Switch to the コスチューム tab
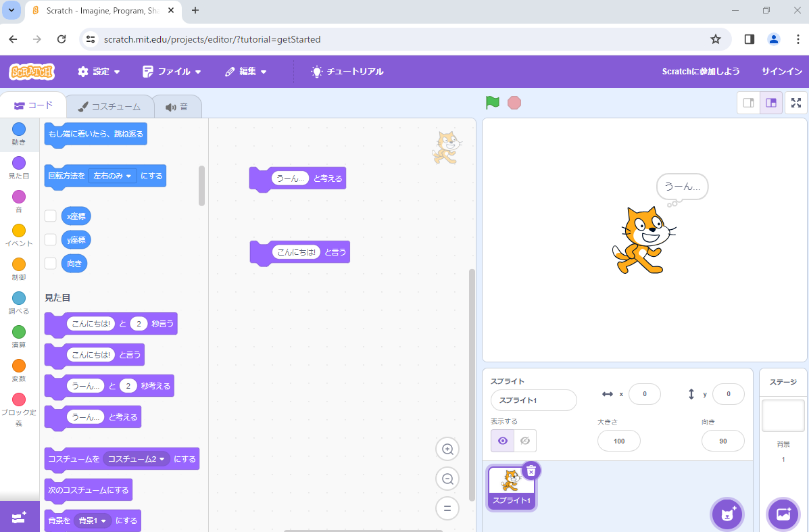 (109, 107)
